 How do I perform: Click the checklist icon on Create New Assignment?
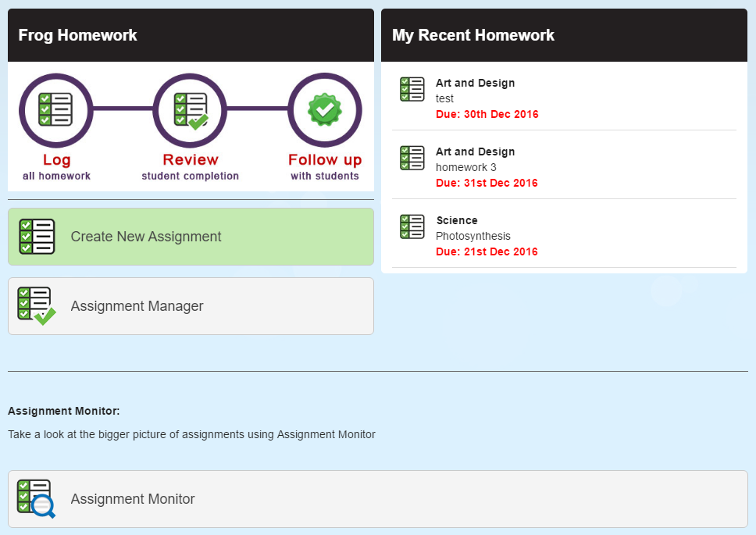tap(37, 237)
